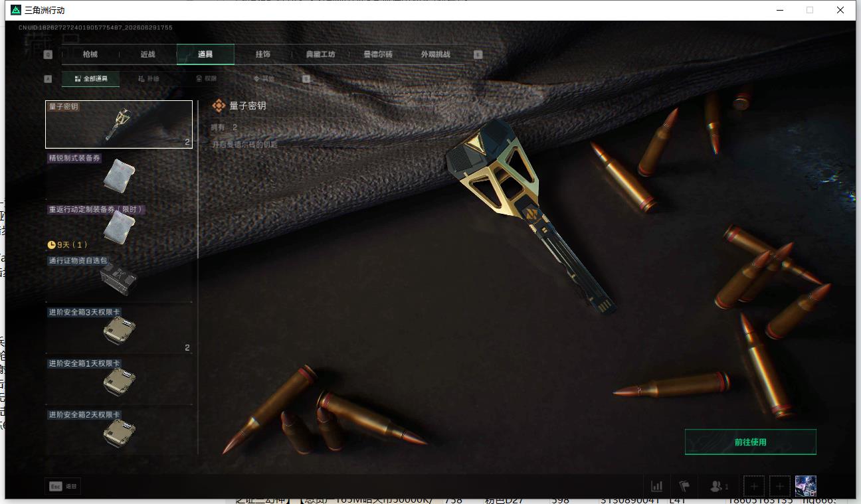Select the 量子密钥 item card
The width and height of the screenshot is (861, 504).
click(x=119, y=124)
